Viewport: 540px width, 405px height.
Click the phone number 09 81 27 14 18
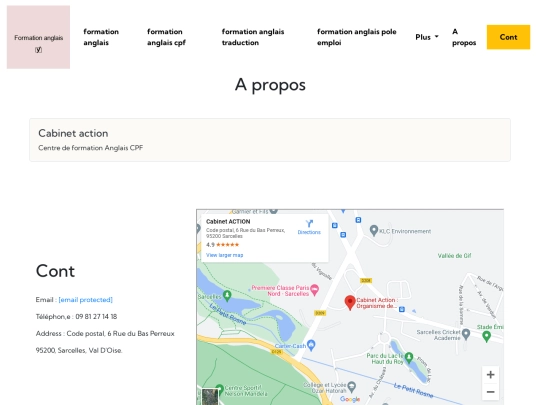pyautogui.click(x=96, y=316)
